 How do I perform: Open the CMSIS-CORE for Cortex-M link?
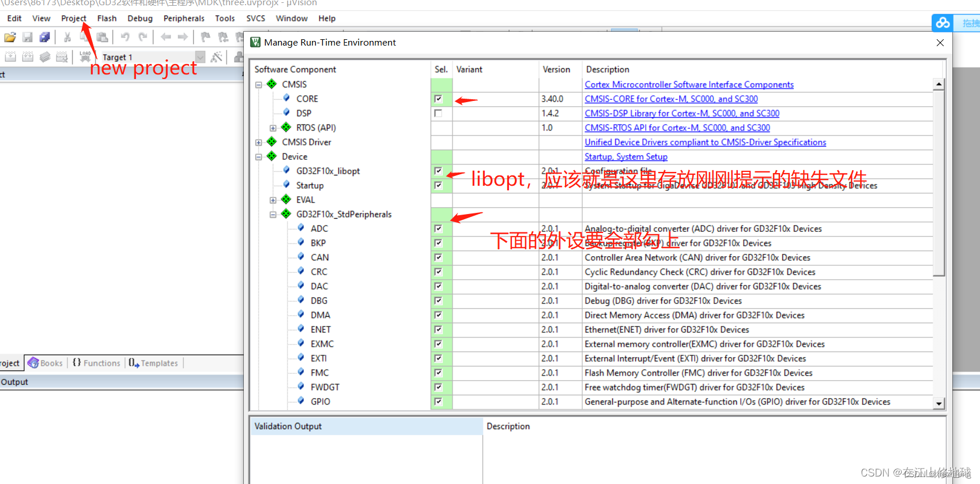[671, 99]
